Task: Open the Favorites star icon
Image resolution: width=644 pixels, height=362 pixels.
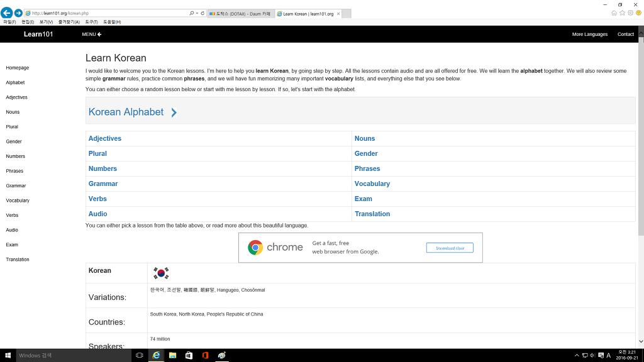Action: click(622, 13)
